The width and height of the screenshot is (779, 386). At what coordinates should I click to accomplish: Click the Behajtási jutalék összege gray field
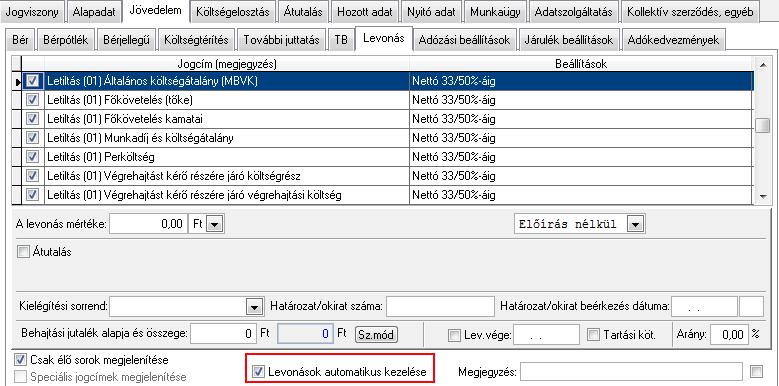(x=305, y=334)
